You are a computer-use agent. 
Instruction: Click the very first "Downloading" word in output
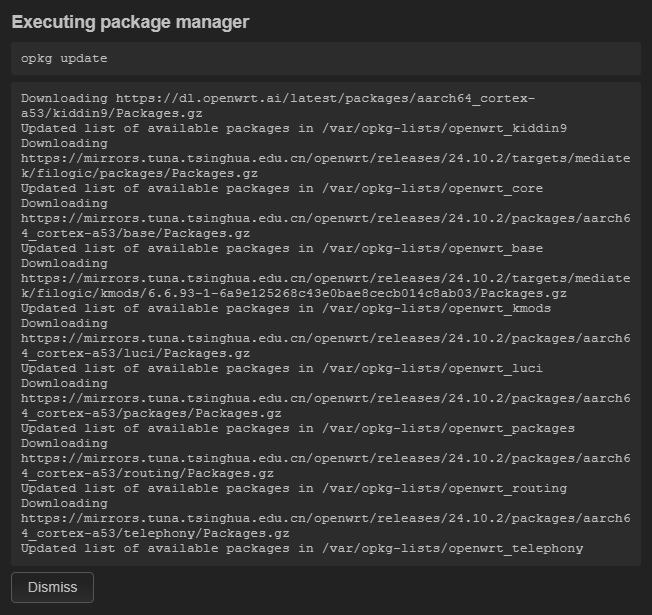pos(64,99)
